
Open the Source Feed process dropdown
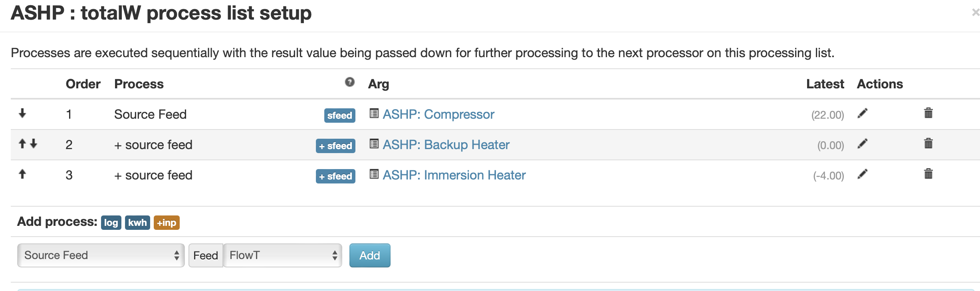point(101,255)
